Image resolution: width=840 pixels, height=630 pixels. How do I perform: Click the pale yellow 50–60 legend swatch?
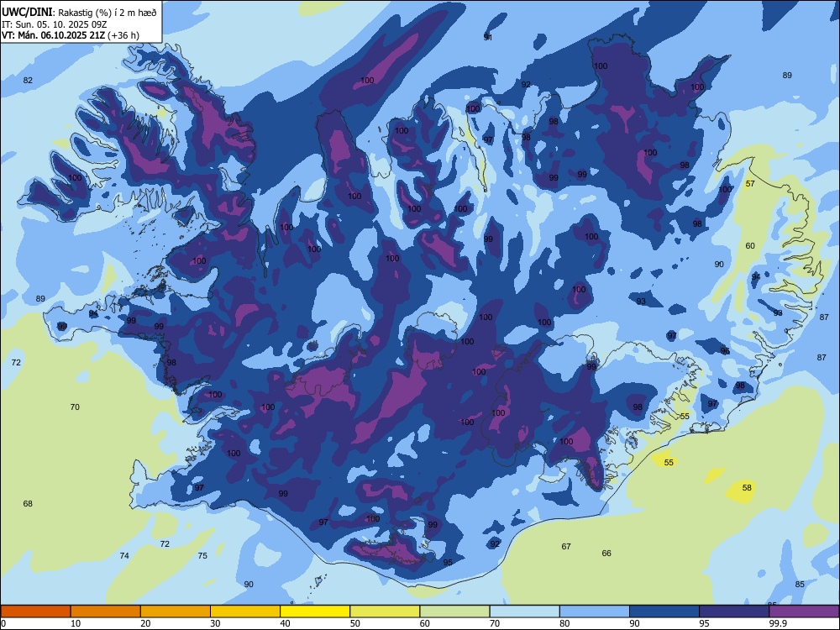pyautogui.click(x=385, y=612)
